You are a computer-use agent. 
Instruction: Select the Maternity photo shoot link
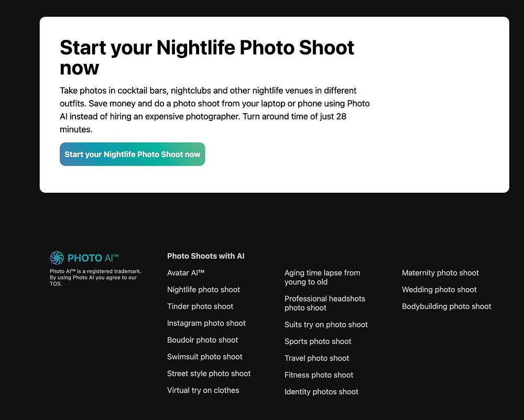coord(441,273)
